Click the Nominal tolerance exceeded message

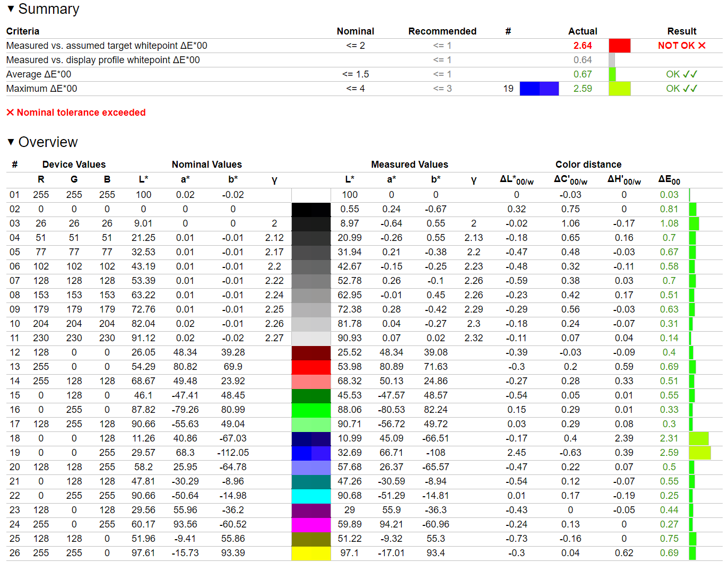tap(76, 113)
